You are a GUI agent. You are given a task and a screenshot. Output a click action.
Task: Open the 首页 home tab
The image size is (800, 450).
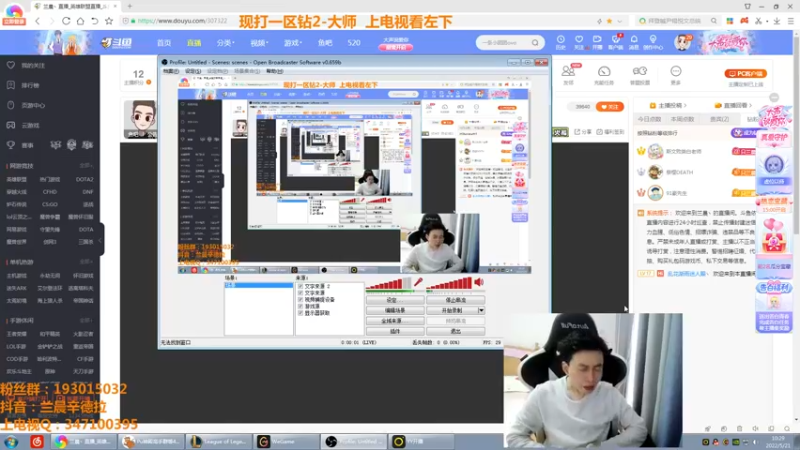164,43
